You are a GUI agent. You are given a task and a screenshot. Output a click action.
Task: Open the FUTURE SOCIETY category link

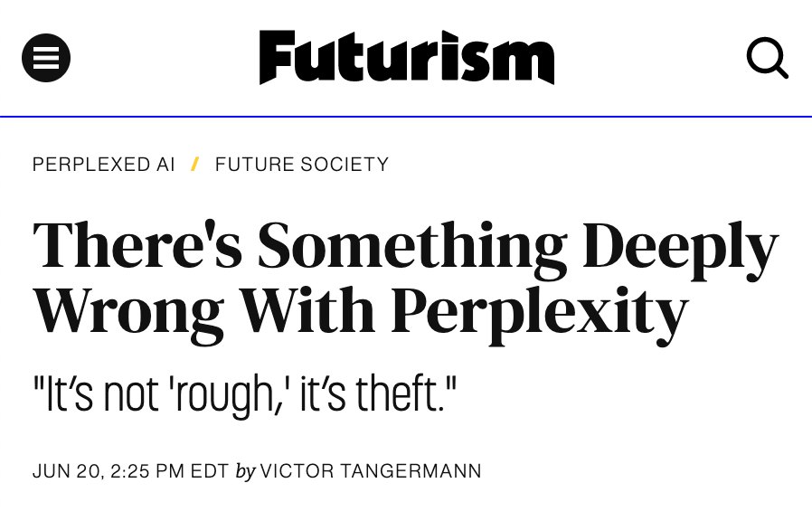(x=302, y=165)
